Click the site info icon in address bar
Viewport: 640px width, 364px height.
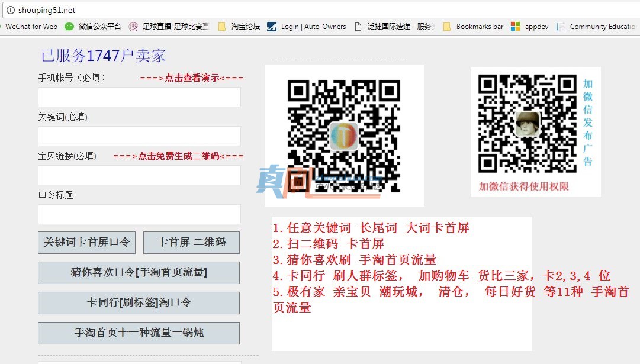[x=10, y=10]
